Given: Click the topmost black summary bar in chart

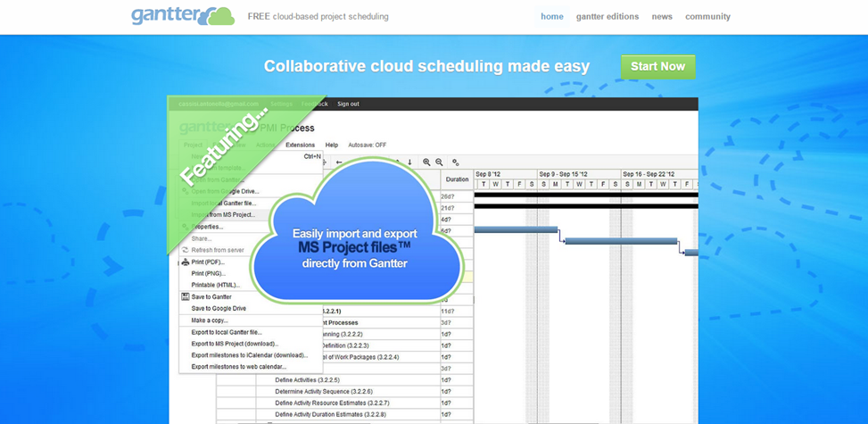Looking at the screenshot, I should pyautogui.click(x=586, y=195).
